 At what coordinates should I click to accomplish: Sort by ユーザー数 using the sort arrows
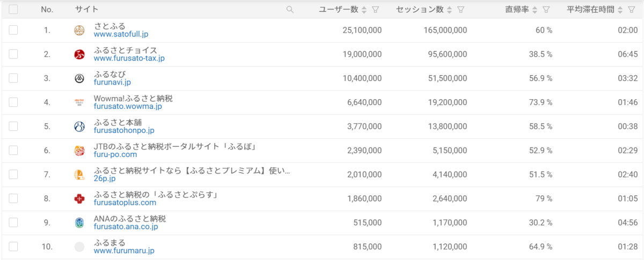364,10
